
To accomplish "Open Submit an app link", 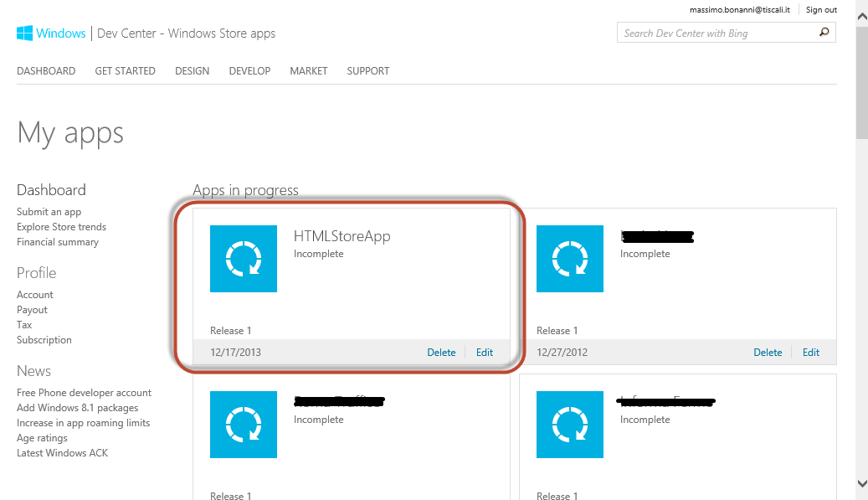I will [49, 212].
